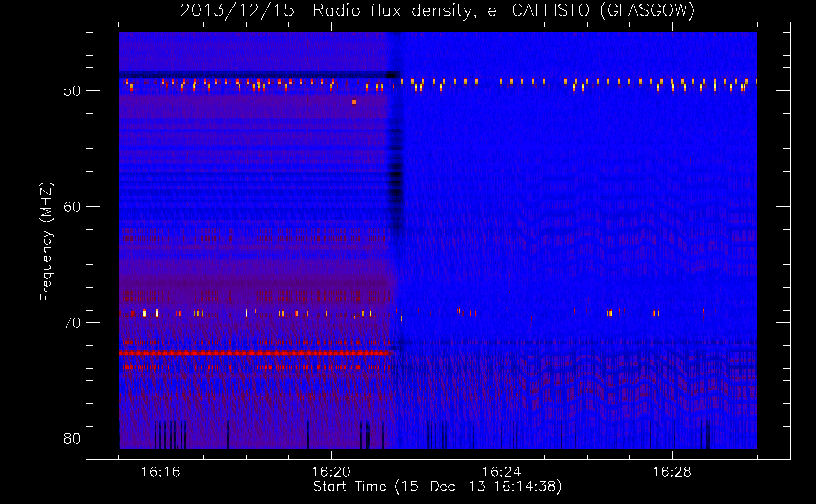816x504 pixels.
Task: Click the 70 frequency tick label
Action: [x=72, y=323]
